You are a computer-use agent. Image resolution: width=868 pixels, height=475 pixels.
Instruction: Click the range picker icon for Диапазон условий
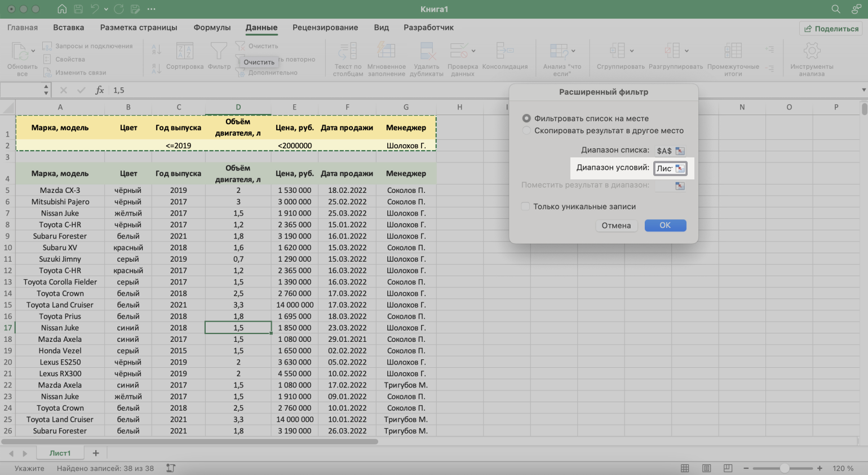(680, 168)
